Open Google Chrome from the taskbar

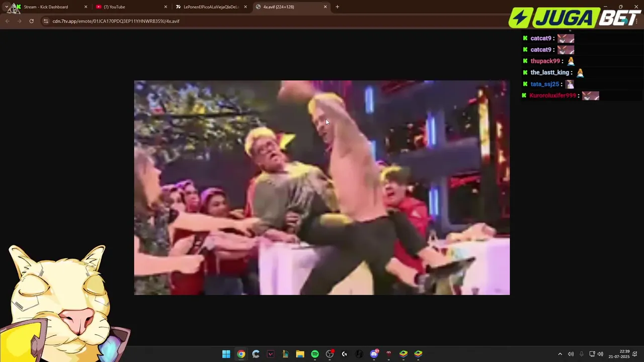coord(241,354)
